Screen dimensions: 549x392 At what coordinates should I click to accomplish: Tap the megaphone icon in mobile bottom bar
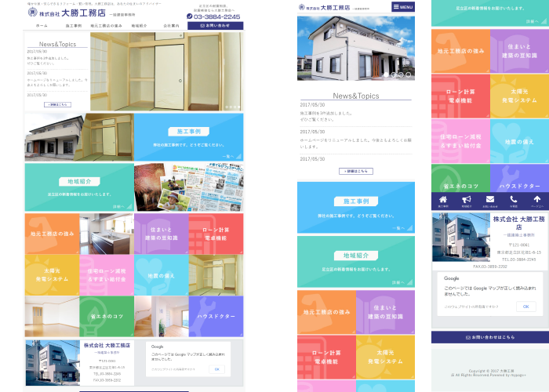coord(467,199)
